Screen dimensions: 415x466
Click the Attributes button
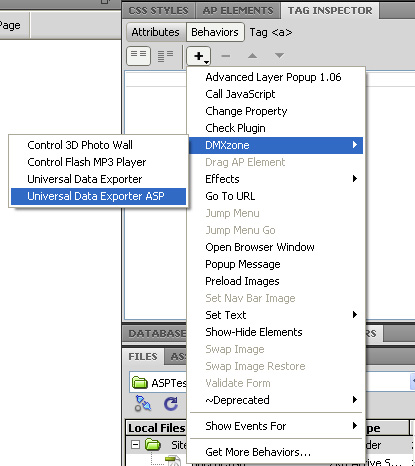[x=155, y=32]
